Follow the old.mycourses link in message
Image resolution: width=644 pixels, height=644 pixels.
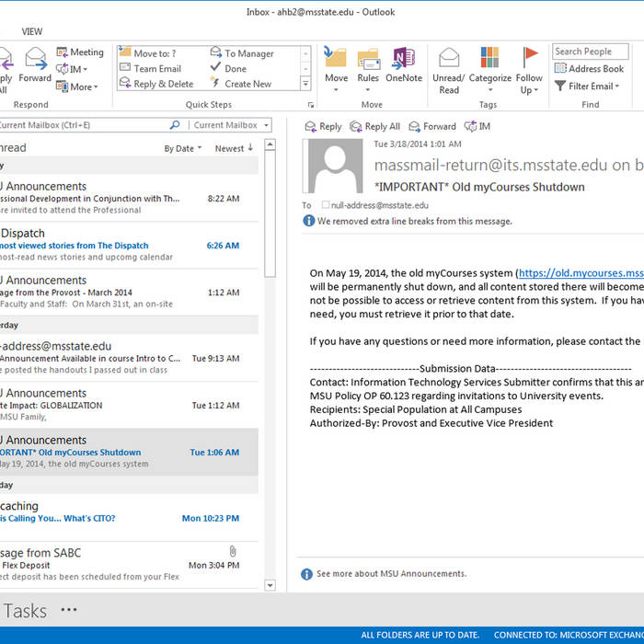(581, 272)
